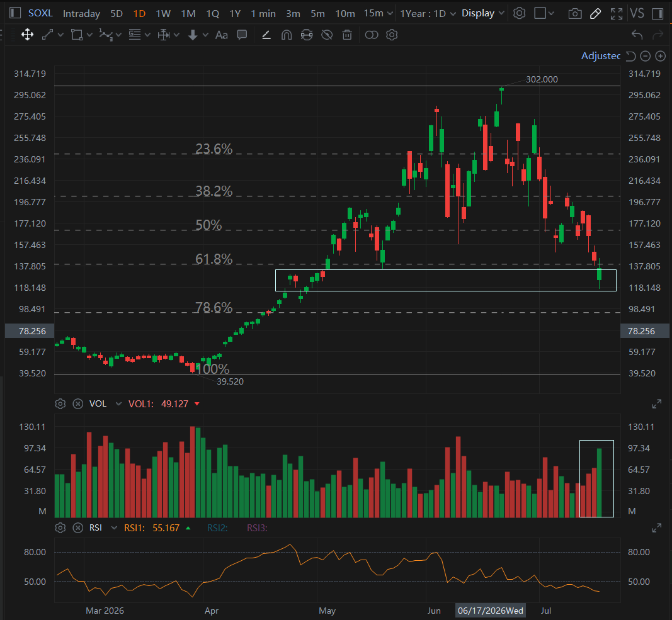Select the comment bubble annotation tool

242,35
